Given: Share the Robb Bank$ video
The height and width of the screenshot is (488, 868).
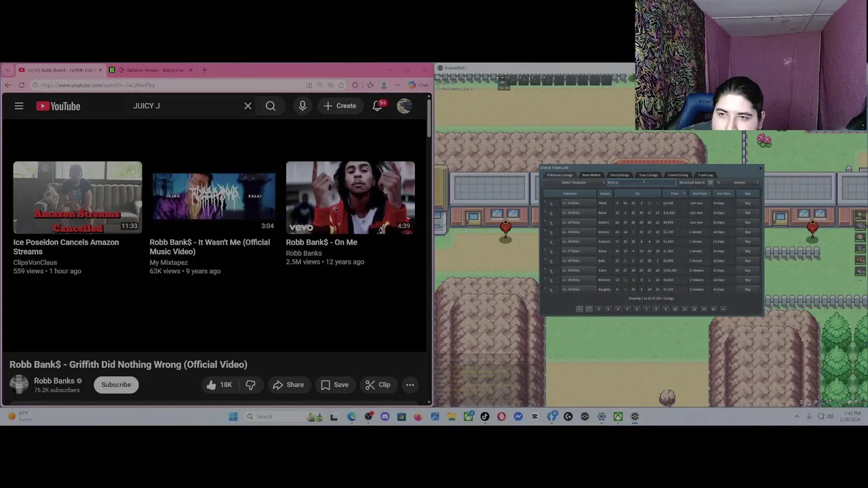Looking at the screenshot, I should 288,384.
